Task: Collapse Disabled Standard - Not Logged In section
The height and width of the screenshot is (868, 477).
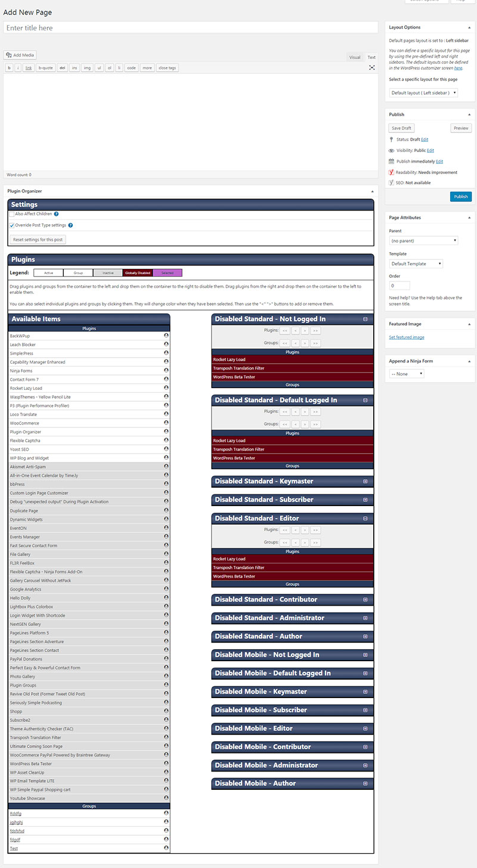Action: [366, 319]
